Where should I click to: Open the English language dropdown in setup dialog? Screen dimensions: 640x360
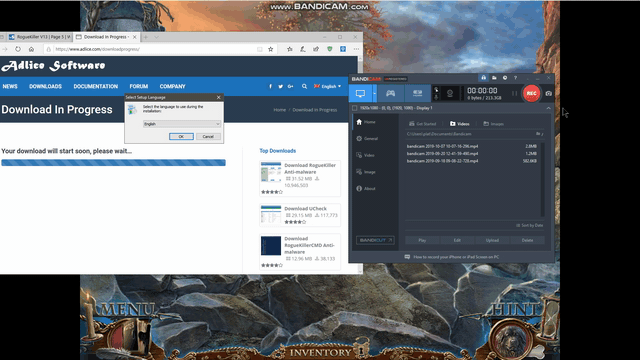tap(182, 124)
